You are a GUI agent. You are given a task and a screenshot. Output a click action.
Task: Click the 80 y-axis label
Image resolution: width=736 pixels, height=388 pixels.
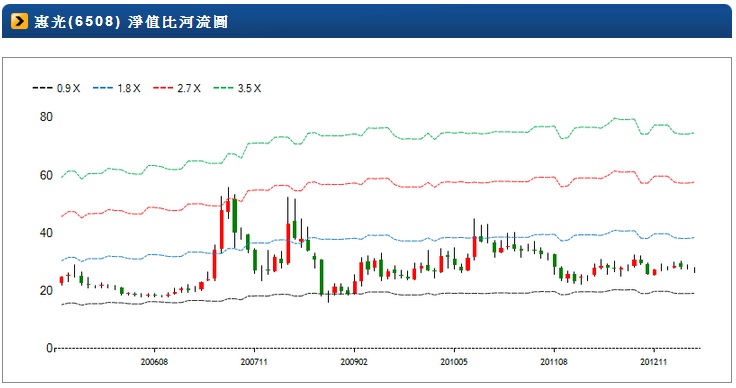[x=46, y=117]
